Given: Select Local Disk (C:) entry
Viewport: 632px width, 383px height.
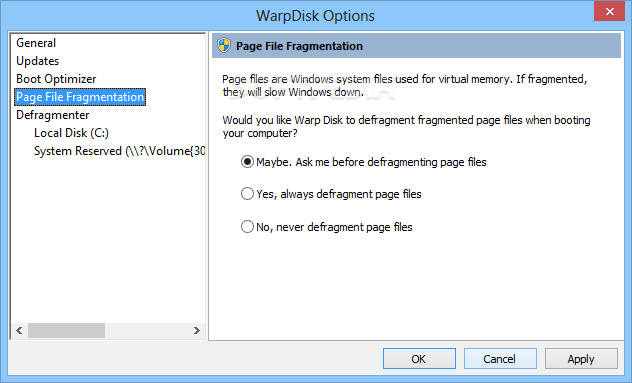Looking at the screenshot, I should pos(71,133).
